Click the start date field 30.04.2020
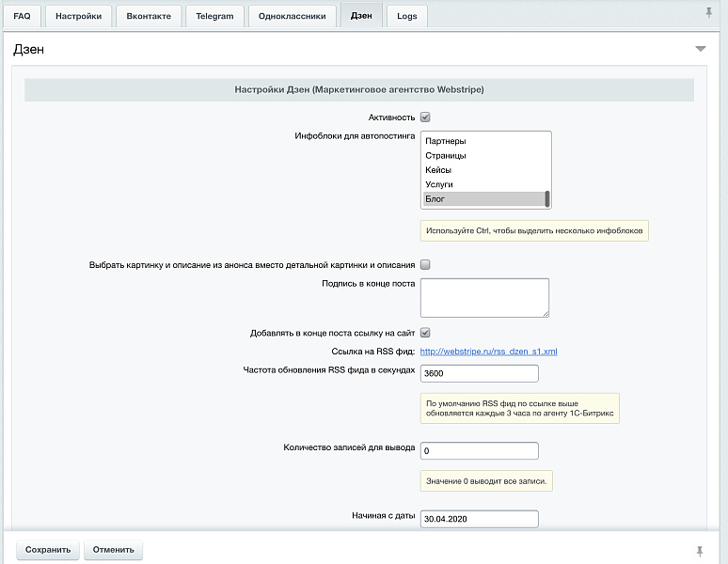The height and width of the screenshot is (564, 728). click(x=479, y=519)
